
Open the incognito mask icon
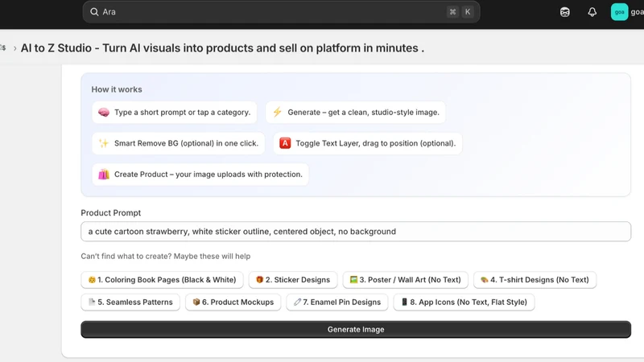pos(565,12)
